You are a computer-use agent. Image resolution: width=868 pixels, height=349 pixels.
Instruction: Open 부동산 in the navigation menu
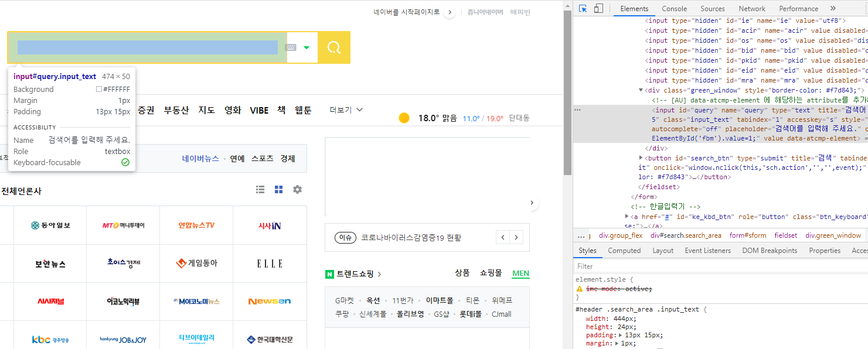[176, 110]
